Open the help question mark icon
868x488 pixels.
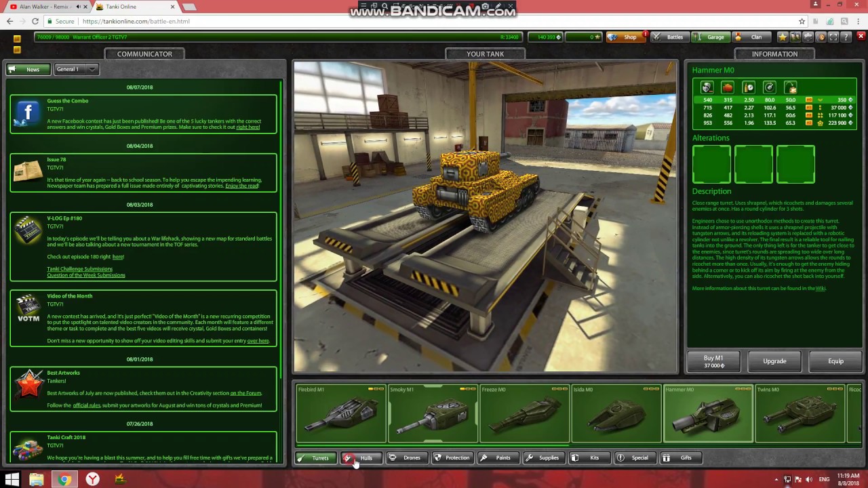tap(846, 37)
